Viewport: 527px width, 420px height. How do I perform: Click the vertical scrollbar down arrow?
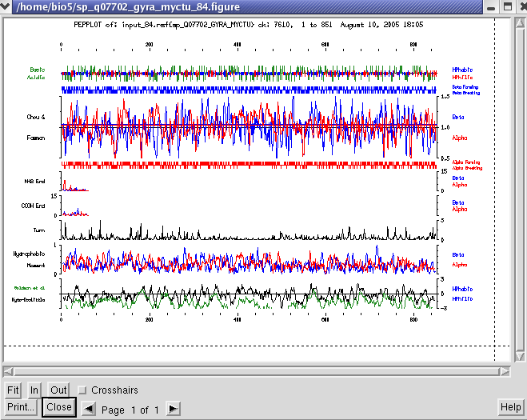point(518,357)
